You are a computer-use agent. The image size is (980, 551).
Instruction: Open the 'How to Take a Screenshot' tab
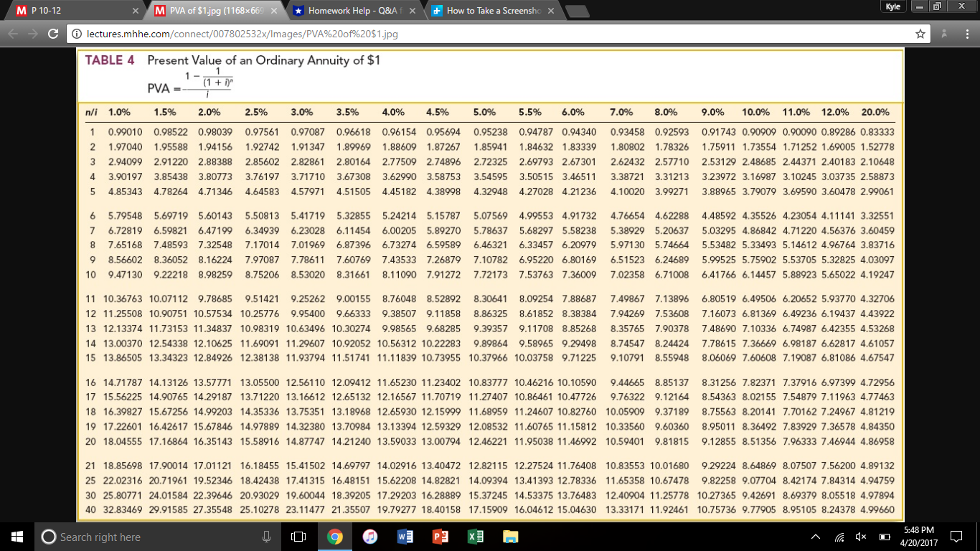(491, 11)
